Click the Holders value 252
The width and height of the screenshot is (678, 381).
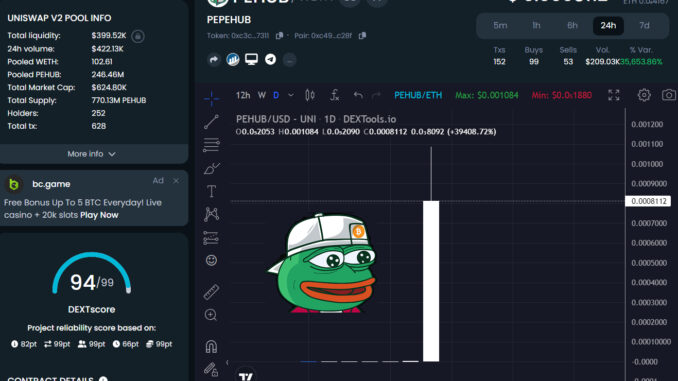point(99,113)
